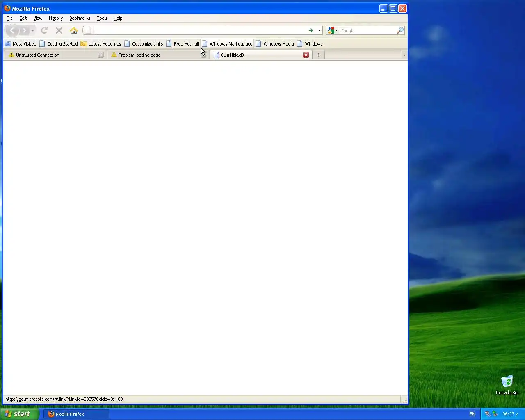Click the taskbar clock 06:27
Screen dimensions: 525x420
tap(510, 414)
